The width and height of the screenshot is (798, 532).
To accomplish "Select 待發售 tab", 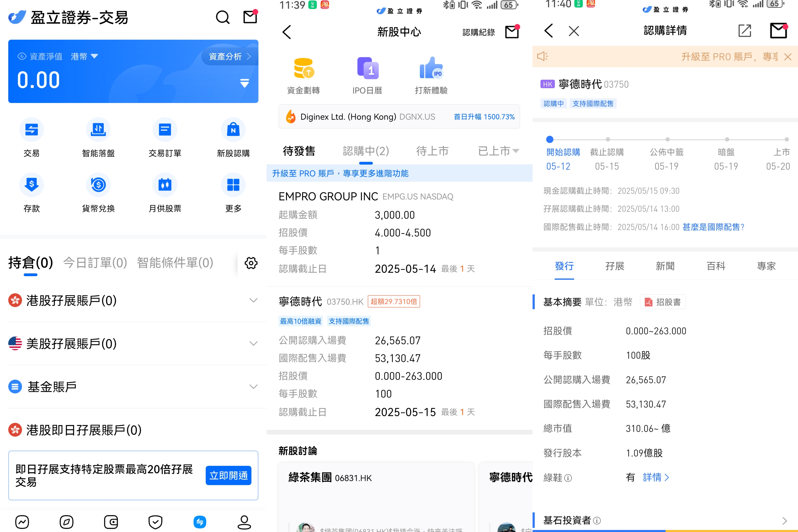I will tap(299, 151).
